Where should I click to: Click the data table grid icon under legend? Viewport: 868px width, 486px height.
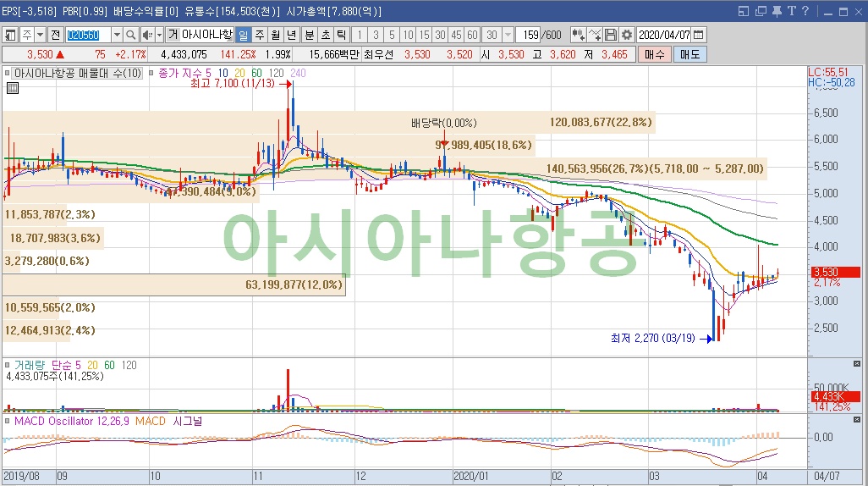[12, 87]
